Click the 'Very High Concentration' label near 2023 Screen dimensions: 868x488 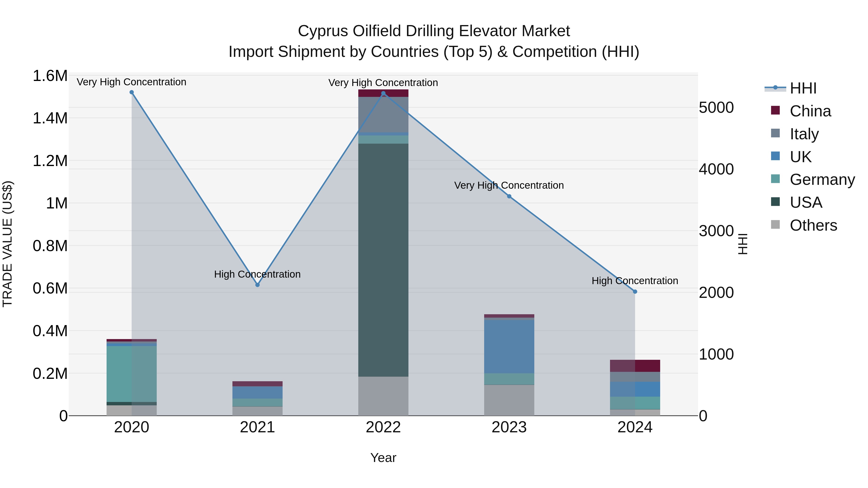coord(509,186)
